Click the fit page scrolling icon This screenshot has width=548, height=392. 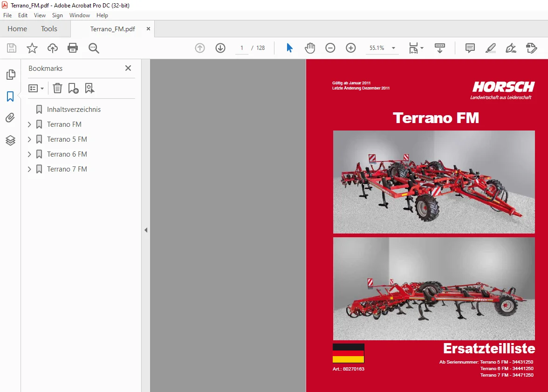pyautogui.click(x=413, y=48)
